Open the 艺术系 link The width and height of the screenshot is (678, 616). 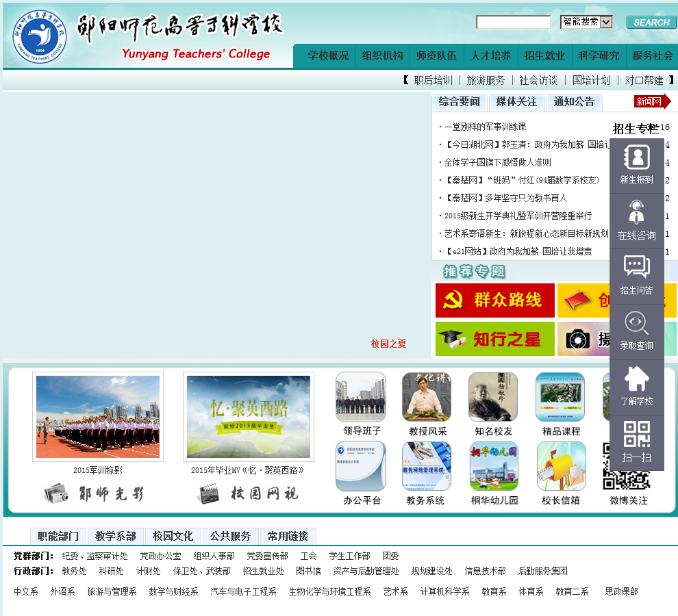pyautogui.click(x=396, y=591)
